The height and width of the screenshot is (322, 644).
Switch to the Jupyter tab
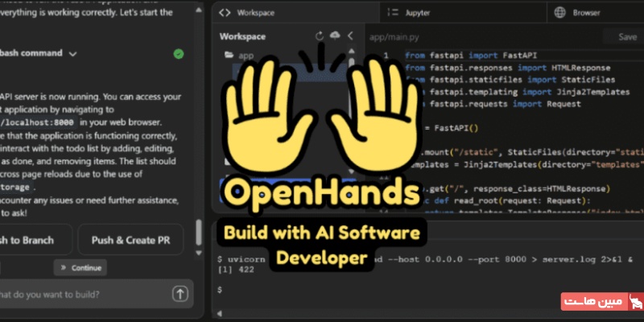click(x=464, y=12)
